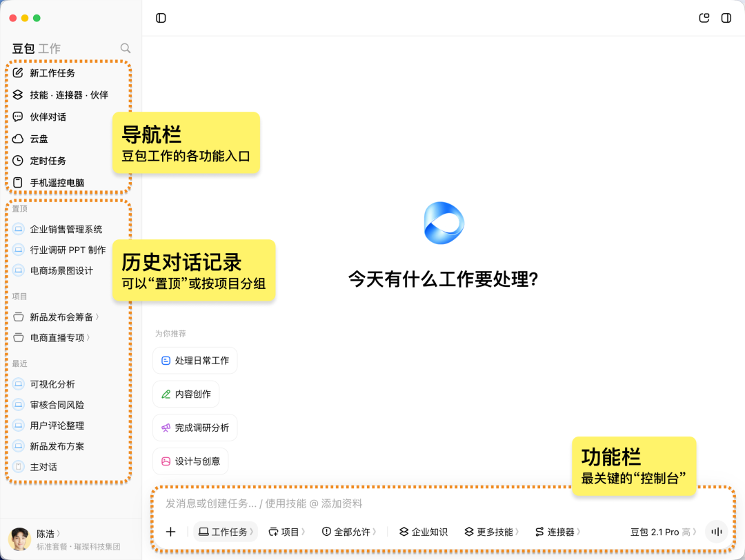This screenshot has width=745, height=560.
Task: Click the icon beside 审核合同风险
Action: coord(18,405)
